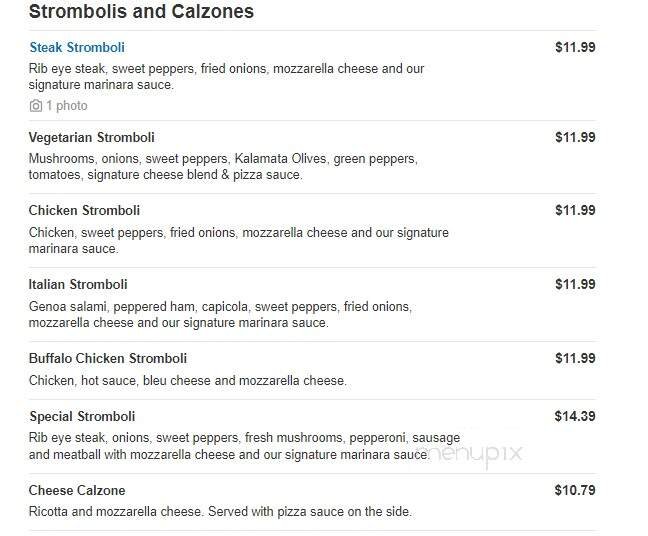Click the Vegetarian Stromboli $11.99 price
The image size is (648, 536).
575,137
